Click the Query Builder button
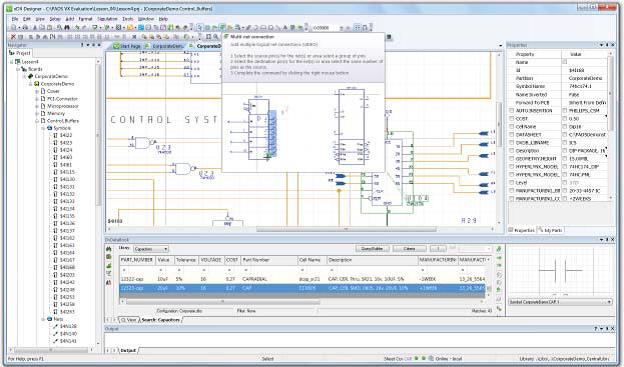Image resolution: width=624 pixels, height=367 pixels. 372,249
